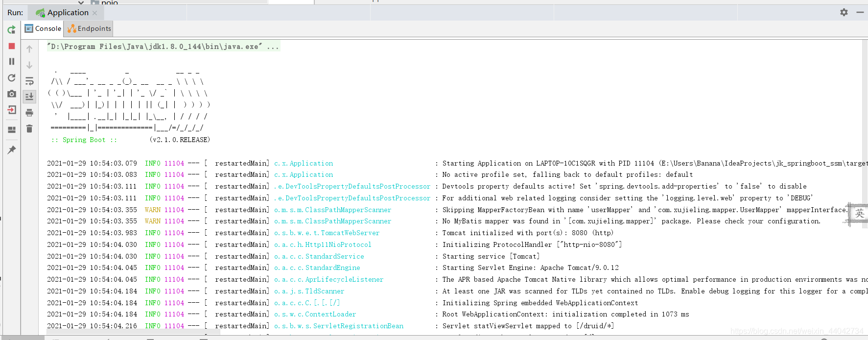Click o.a.c.c.AprLifecycleListener logger name

(x=329, y=279)
